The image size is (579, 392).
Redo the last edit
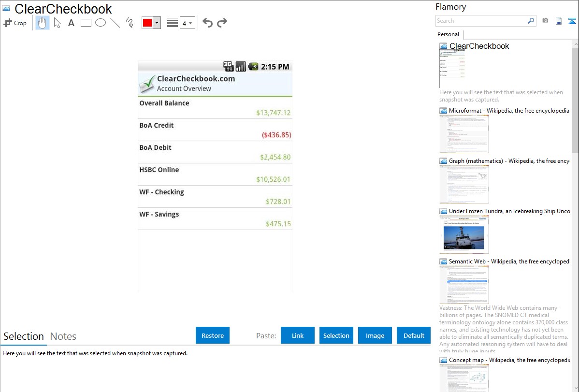222,23
